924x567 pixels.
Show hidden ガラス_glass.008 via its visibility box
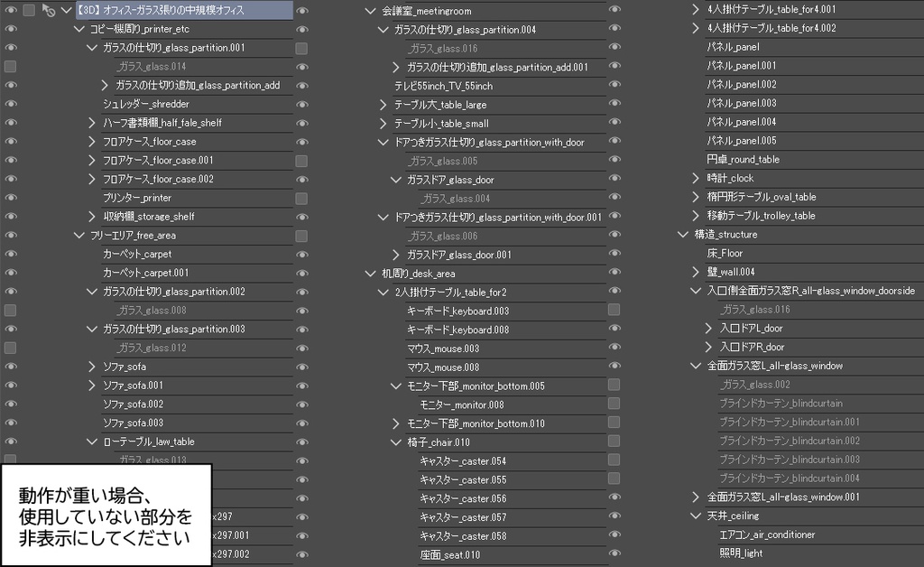tap(11, 310)
